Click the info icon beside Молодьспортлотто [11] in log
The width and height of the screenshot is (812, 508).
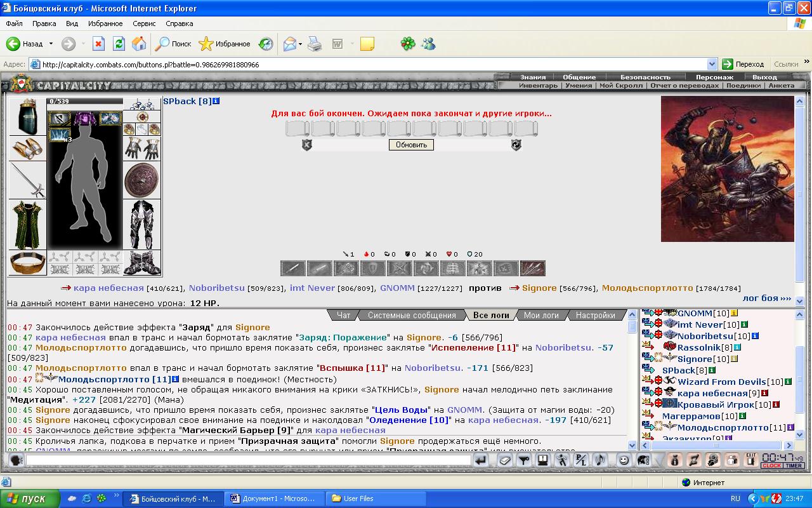176,379
